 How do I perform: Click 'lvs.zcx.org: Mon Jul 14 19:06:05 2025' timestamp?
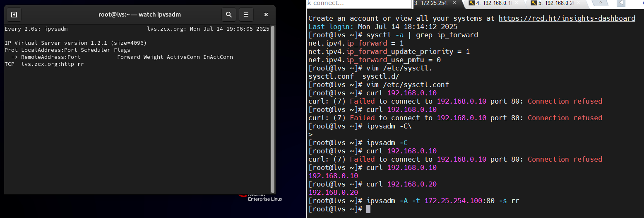point(208,29)
